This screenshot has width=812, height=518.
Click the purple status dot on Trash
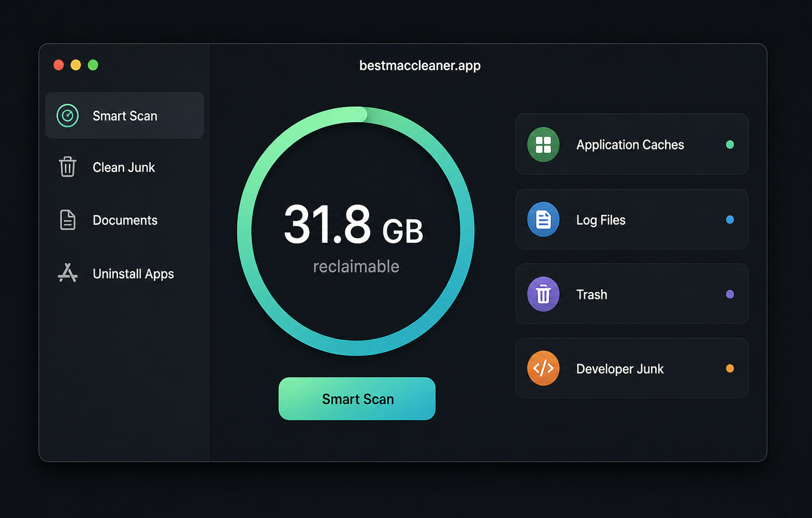point(730,294)
